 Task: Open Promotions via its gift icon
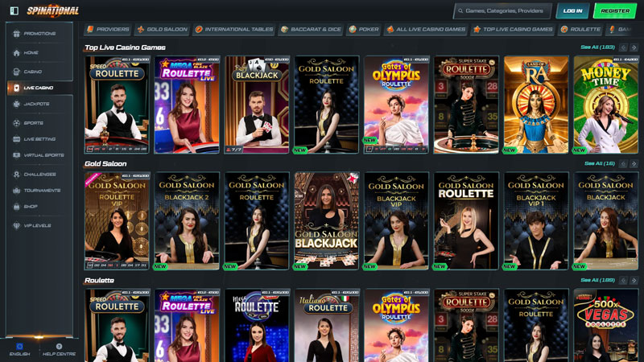pyautogui.click(x=16, y=34)
